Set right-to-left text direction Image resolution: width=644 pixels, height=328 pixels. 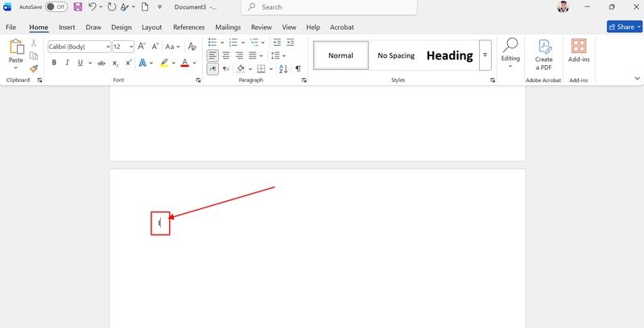click(x=226, y=69)
